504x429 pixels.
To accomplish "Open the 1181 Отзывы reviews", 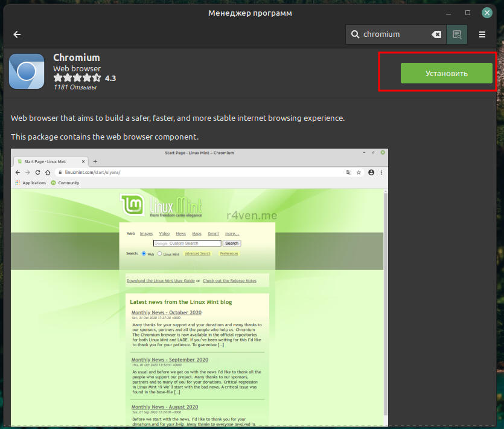I will tap(75, 87).
